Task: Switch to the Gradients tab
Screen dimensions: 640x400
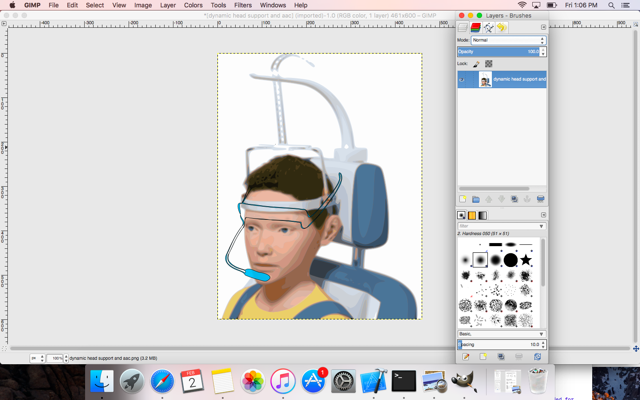Action: click(x=482, y=215)
